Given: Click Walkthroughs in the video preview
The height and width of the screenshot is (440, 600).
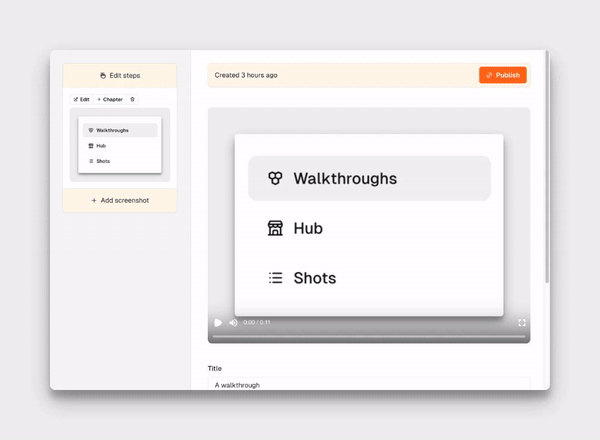Looking at the screenshot, I should pyautogui.click(x=370, y=178).
